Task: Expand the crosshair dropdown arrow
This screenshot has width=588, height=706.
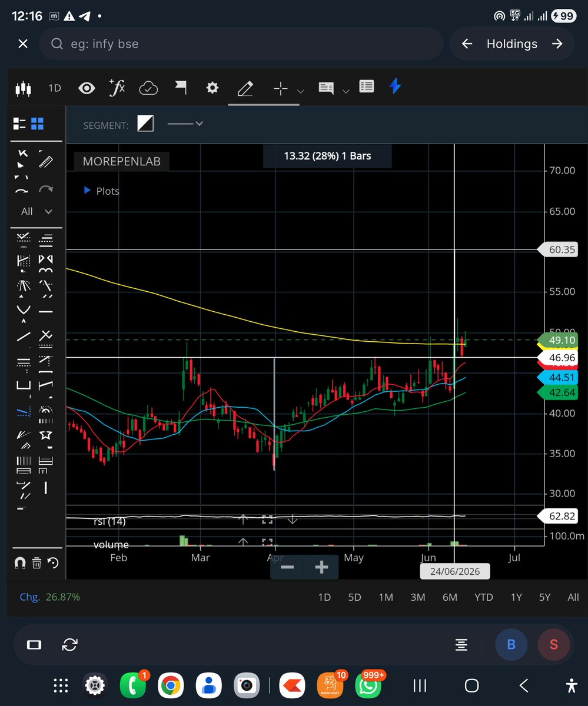Action: tap(300, 91)
